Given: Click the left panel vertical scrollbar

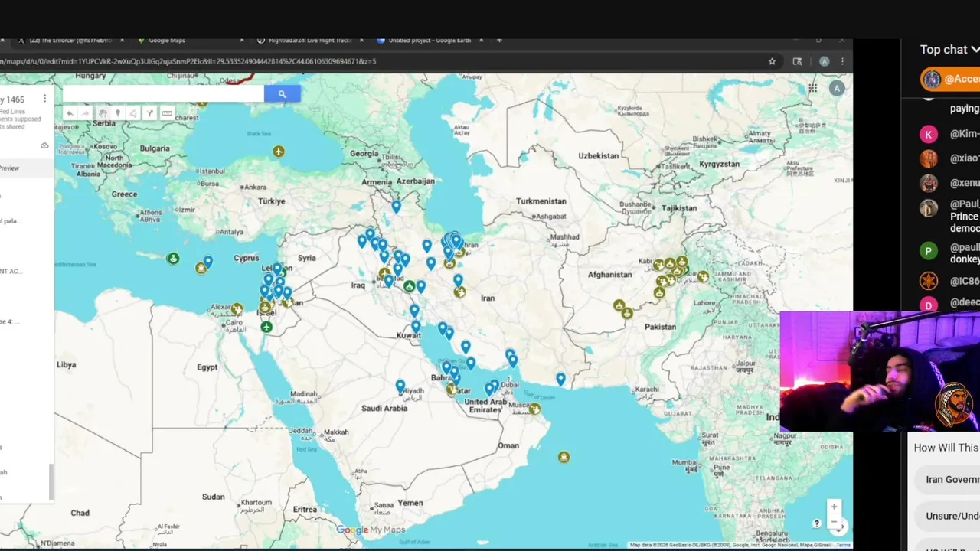Looking at the screenshot, I should 52,482.
